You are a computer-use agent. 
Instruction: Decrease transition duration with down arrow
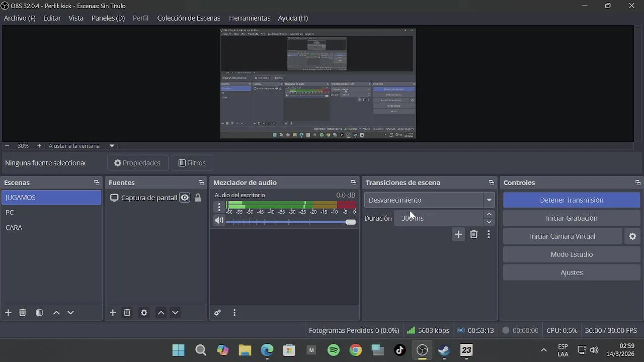489,222
